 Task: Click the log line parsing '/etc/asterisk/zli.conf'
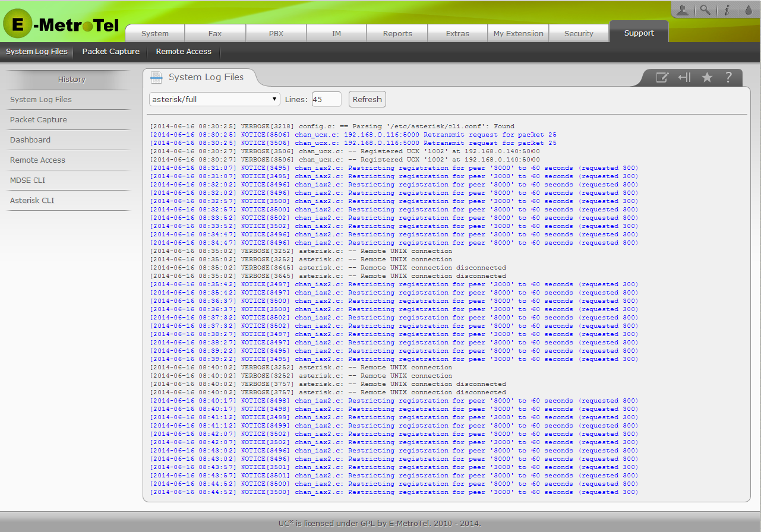pyautogui.click(x=332, y=126)
